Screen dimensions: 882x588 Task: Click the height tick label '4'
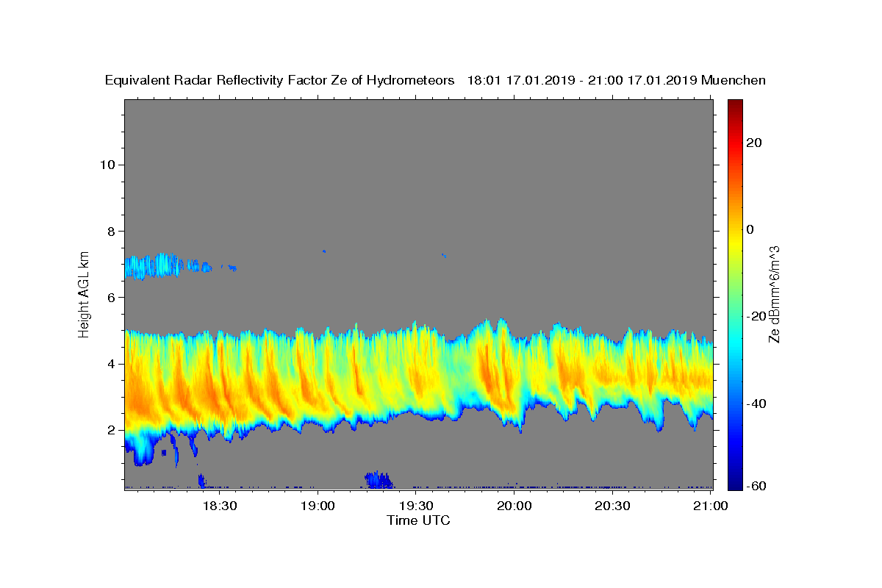coord(111,364)
